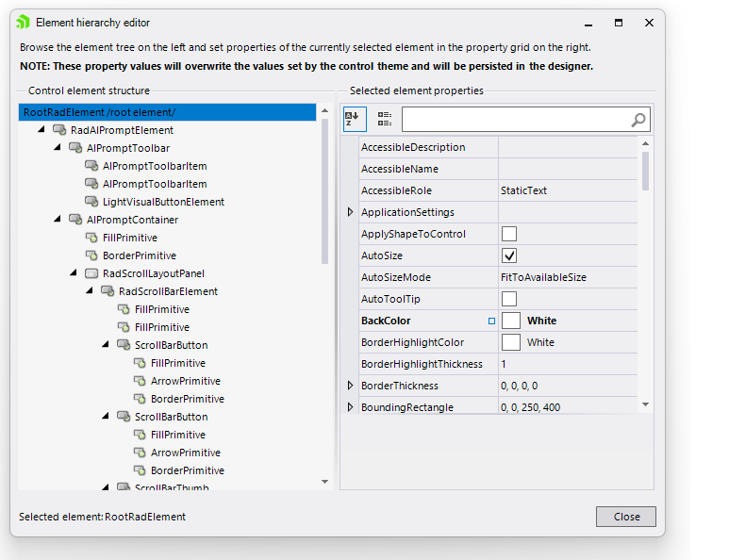
Task: Click the BorderHighlightColor white swatch
Action: [x=510, y=342]
